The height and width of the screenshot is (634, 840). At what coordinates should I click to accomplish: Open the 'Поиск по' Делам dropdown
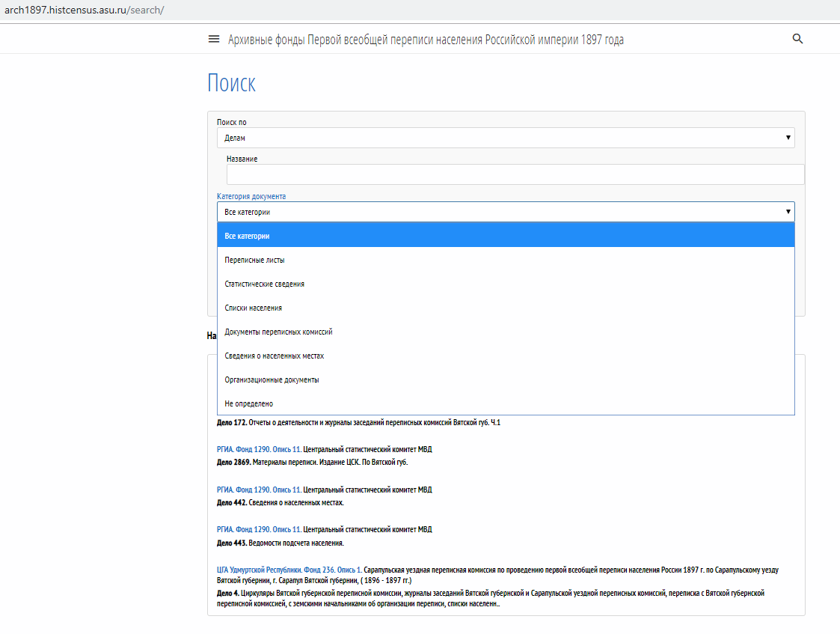506,138
